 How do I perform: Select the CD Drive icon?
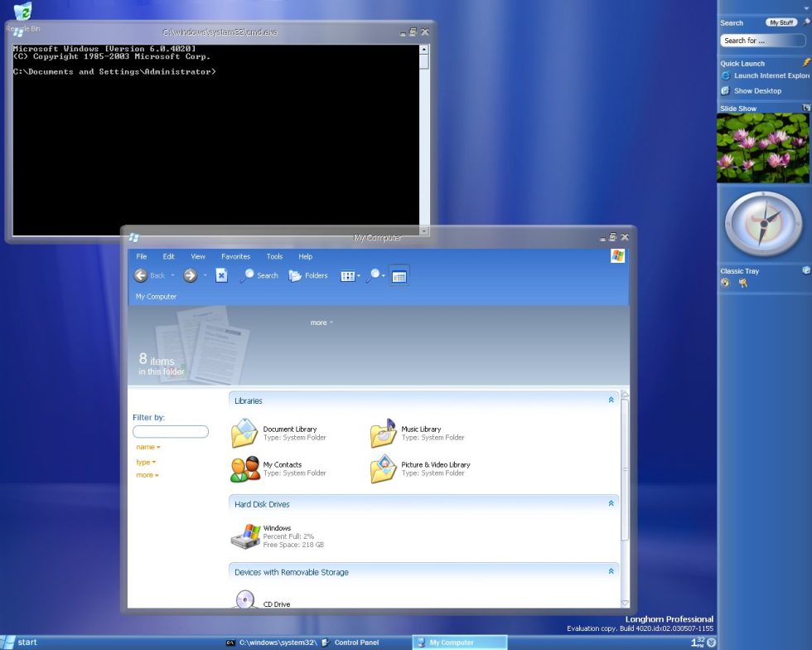(x=244, y=599)
